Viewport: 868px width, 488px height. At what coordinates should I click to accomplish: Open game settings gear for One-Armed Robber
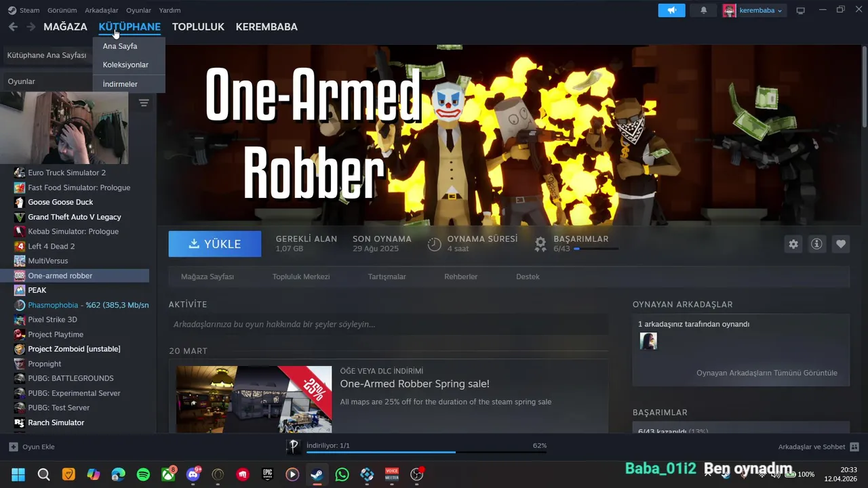pos(793,244)
